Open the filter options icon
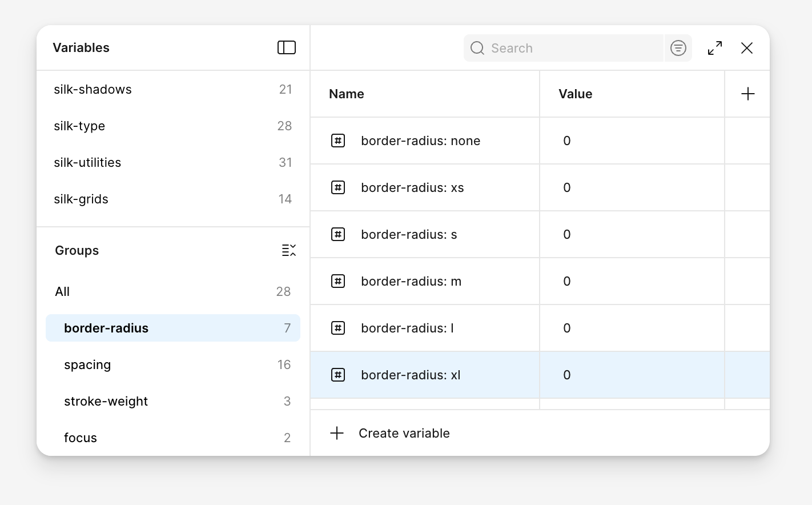 pyautogui.click(x=678, y=48)
